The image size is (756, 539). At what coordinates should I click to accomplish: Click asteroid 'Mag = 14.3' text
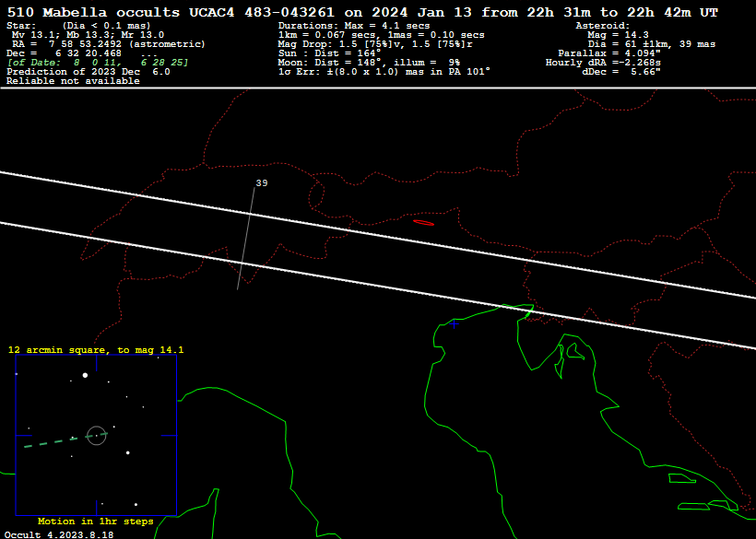pyautogui.click(x=618, y=35)
